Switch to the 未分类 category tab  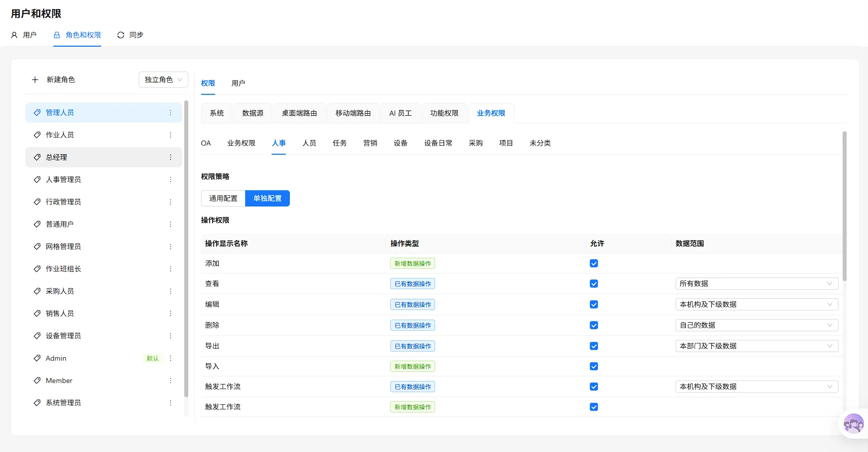pyautogui.click(x=540, y=143)
